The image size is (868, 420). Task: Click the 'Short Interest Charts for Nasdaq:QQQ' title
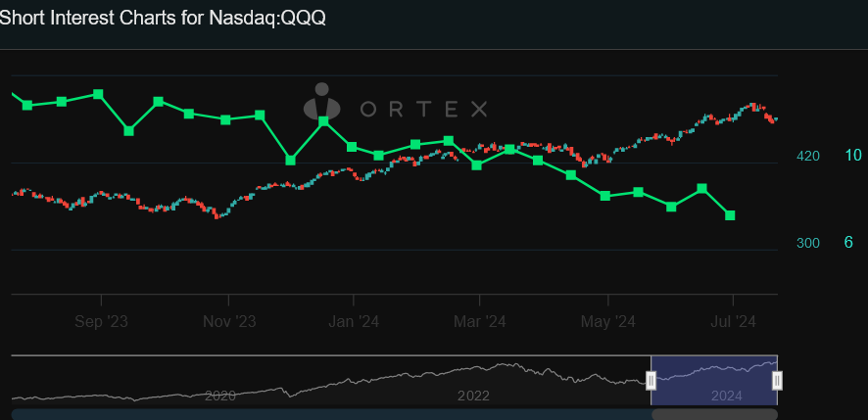tap(163, 18)
